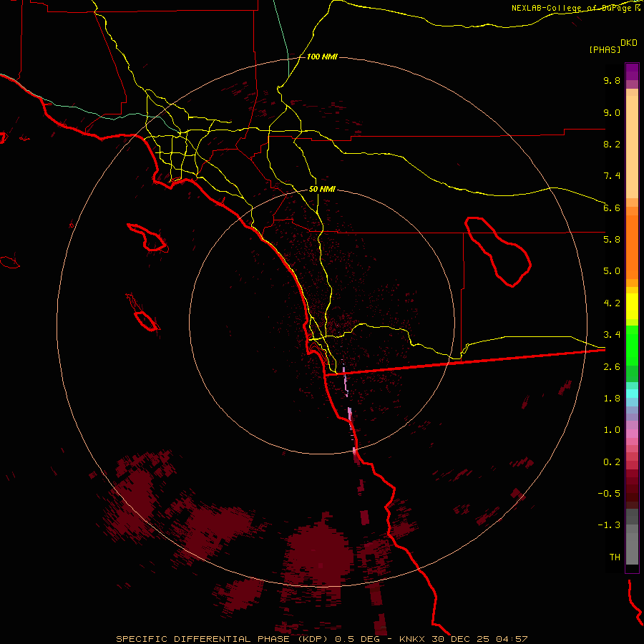644x644 pixels.
Task: Click the TH threshold label
Action: [x=615, y=557]
